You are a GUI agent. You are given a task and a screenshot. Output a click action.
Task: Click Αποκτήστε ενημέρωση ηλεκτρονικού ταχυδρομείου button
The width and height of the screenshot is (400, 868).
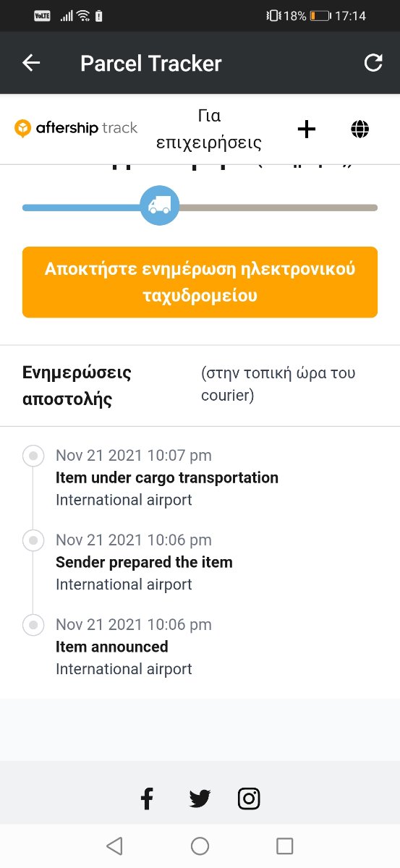pyautogui.click(x=200, y=282)
